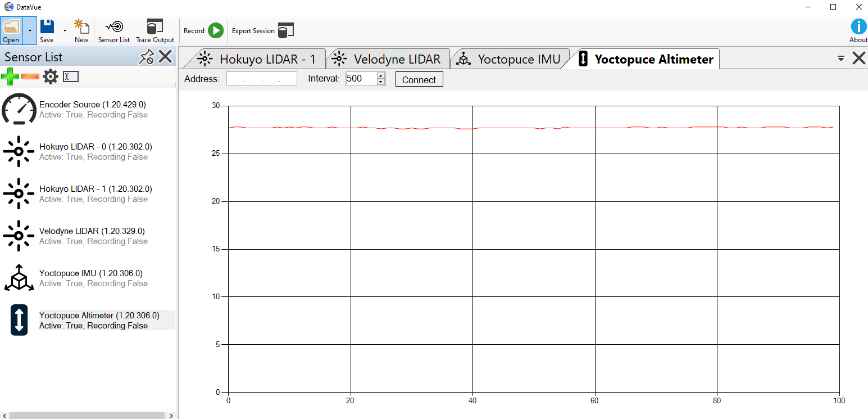The image size is (868, 419).
Task: Click Hokuyo LIDAR - 1 (1.20.302.0) label
Action: tap(96, 189)
